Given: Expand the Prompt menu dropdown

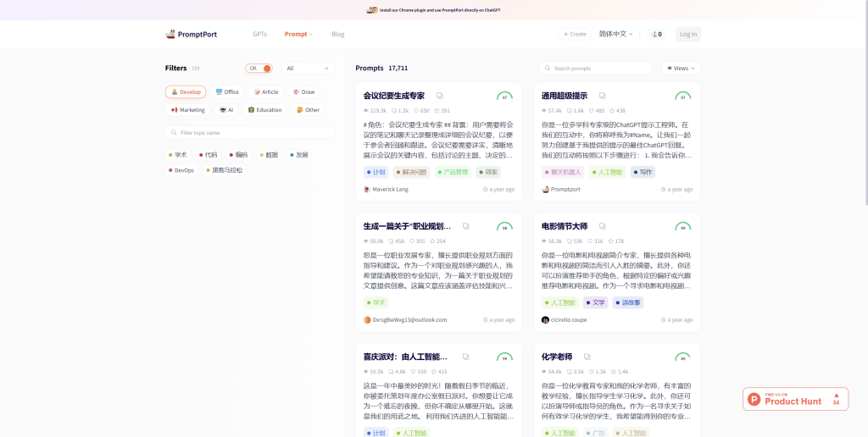Looking at the screenshot, I should [x=298, y=34].
